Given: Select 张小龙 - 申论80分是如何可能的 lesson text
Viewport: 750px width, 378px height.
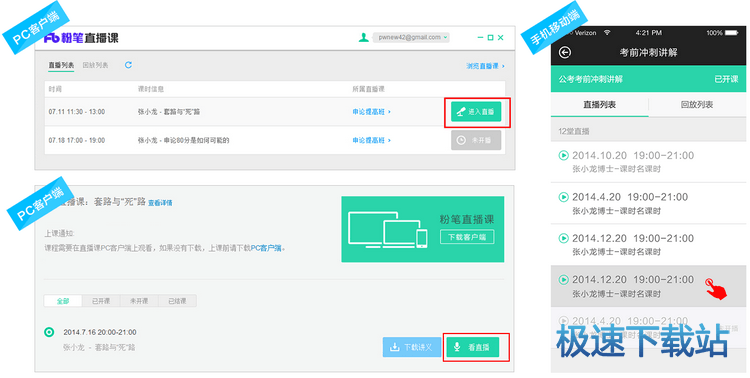Looking at the screenshot, I should (x=184, y=141).
